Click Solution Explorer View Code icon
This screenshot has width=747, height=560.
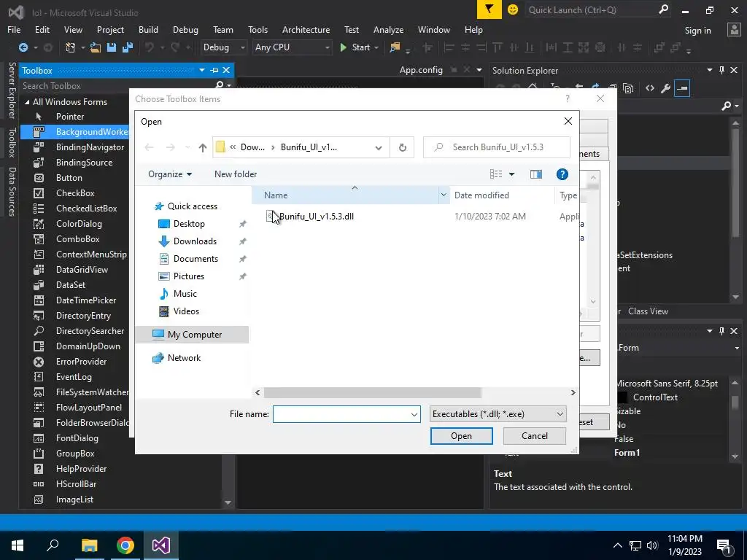coord(650,88)
